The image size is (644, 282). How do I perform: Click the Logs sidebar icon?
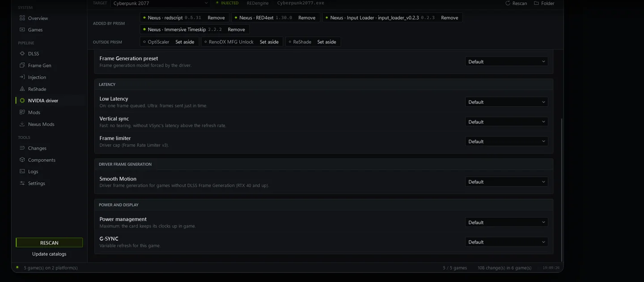coord(22,171)
